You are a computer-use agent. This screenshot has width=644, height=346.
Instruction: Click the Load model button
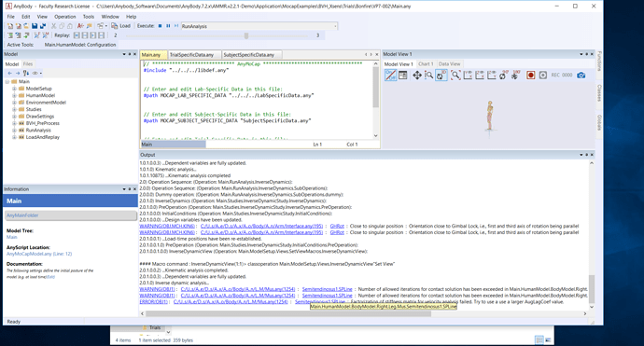click(x=120, y=26)
